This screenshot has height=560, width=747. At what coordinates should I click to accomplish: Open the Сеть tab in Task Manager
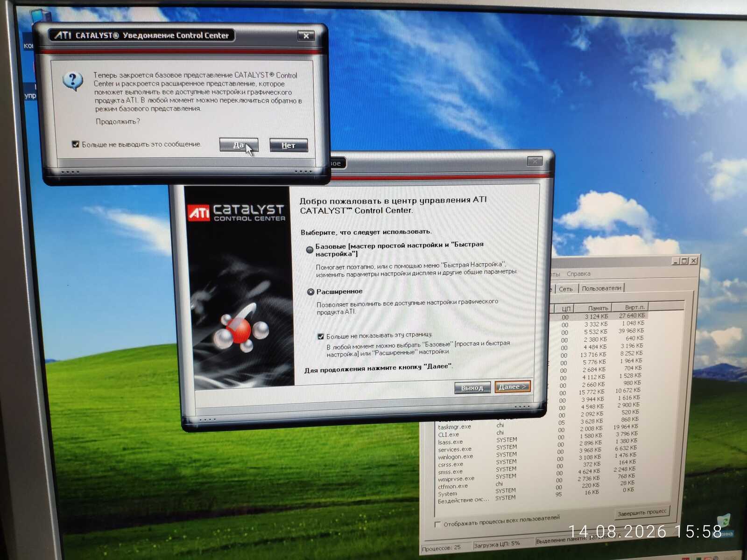click(565, 289)
